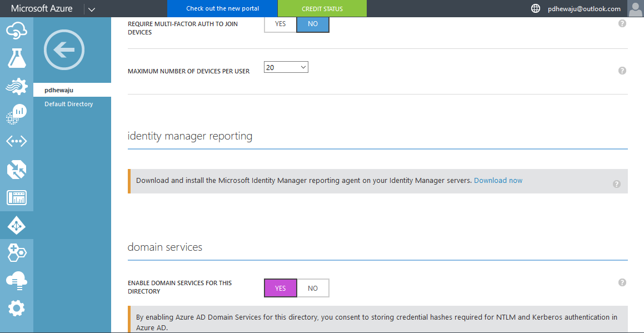
Task: Open the chart insights sidebar icon
Action: coord(17,114)
